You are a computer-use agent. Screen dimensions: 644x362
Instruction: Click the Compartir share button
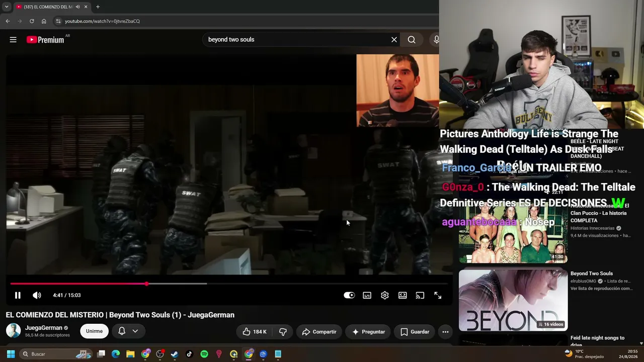319,332
